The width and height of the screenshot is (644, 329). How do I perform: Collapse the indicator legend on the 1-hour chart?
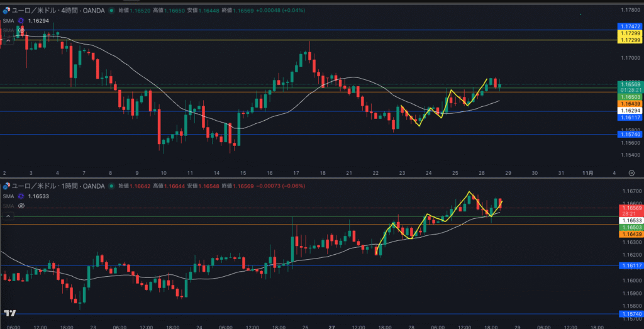8,215
